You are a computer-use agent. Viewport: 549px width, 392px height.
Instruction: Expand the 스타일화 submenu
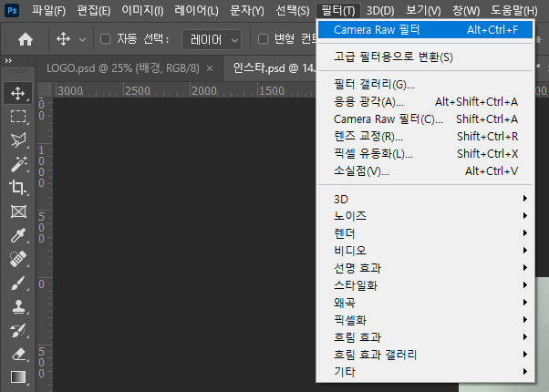click(425, 285)
